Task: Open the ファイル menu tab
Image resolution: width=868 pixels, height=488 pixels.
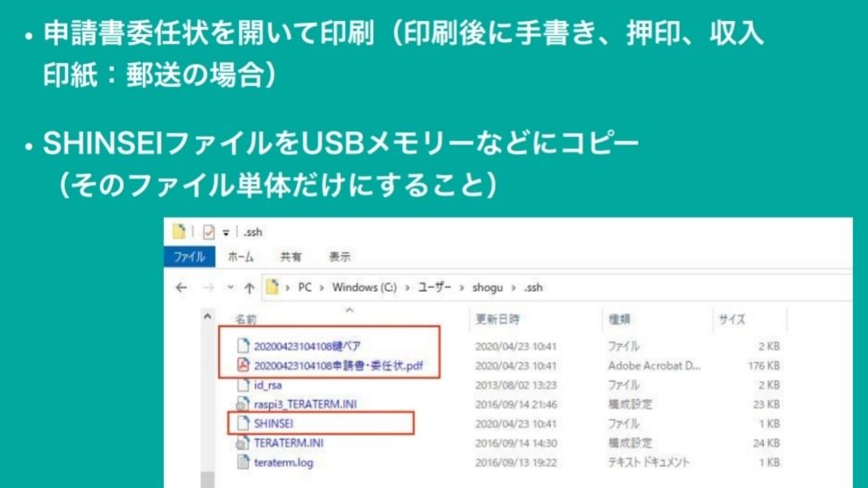Action: pyautogui.click(x=188, y=258)
